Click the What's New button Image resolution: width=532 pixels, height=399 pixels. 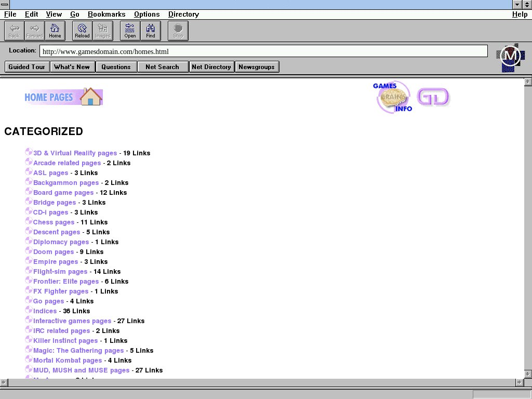point(72,66)
